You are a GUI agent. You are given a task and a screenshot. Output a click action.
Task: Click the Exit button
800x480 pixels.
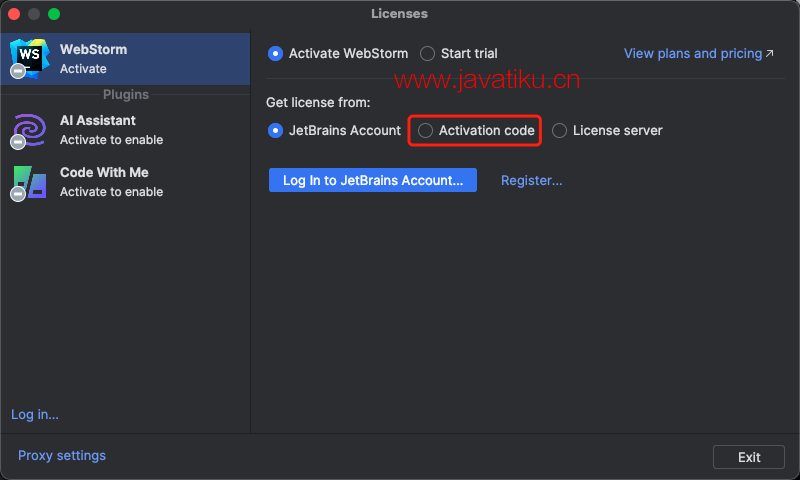[748, 457]
